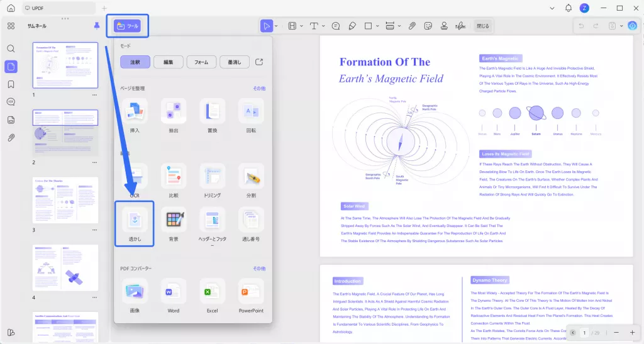
Task: Select the stamp tool
Action: pyautogui.click(x=444, y=26)
